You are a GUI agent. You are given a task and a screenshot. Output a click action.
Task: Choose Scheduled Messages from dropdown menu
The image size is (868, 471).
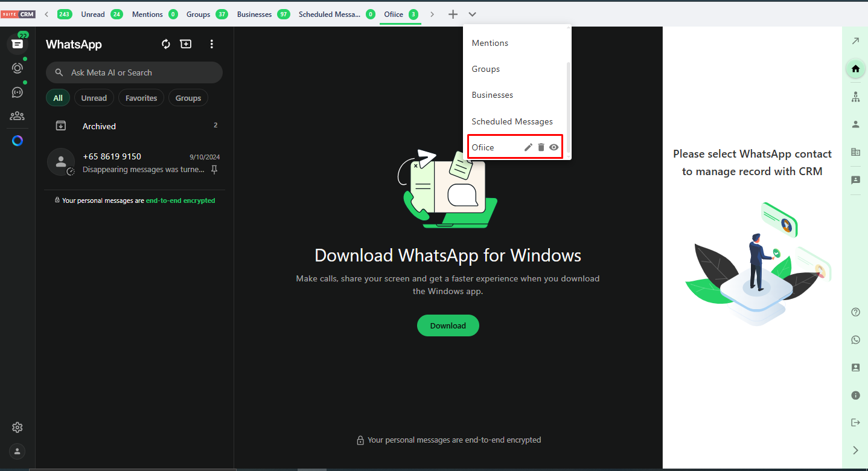[x=512, y=121]
